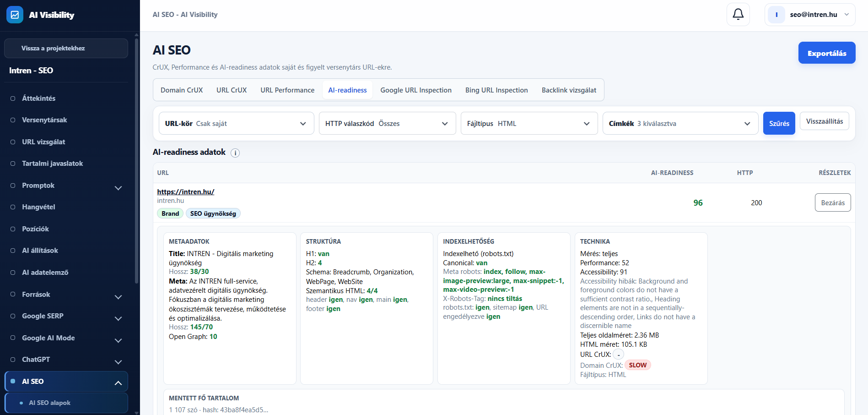
Task: Open the notifications bell
Action: (x=738, y=15)
